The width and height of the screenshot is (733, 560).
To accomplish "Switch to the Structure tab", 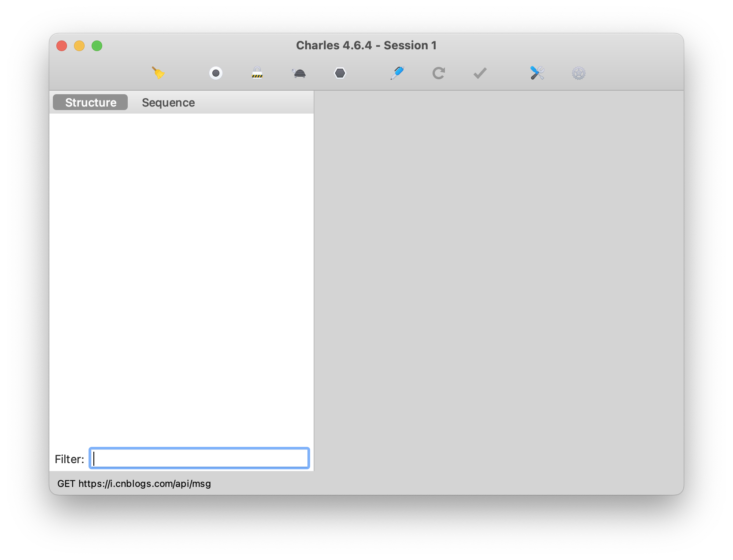I will point(90,102).
